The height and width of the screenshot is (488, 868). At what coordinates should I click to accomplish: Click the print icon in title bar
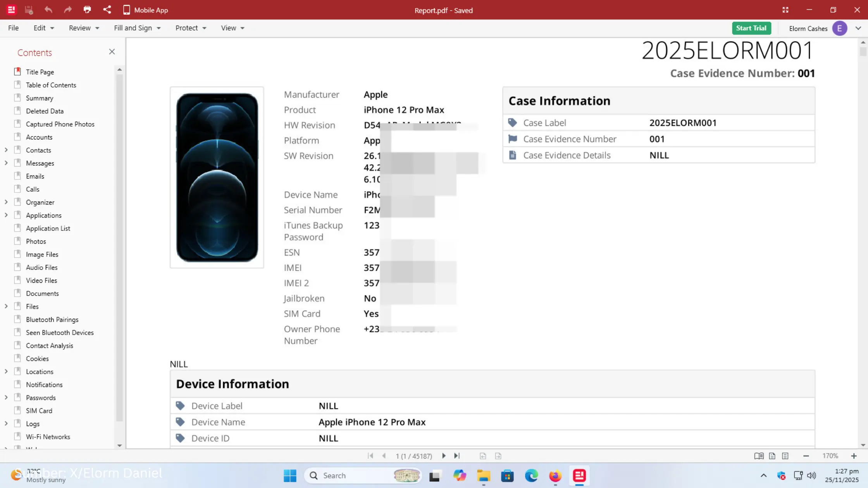coord(87,10)
